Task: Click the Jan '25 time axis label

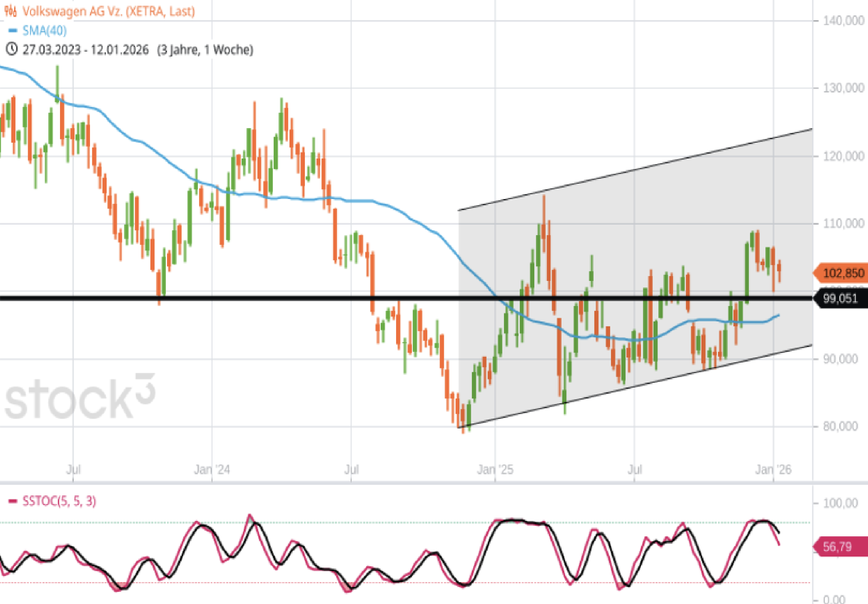Action: [x=495, y=469]
